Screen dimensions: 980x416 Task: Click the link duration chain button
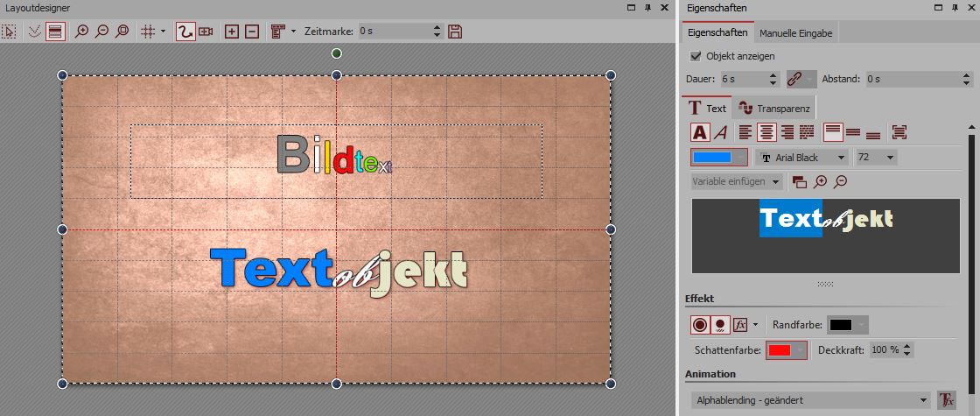(x=800, y=79)
